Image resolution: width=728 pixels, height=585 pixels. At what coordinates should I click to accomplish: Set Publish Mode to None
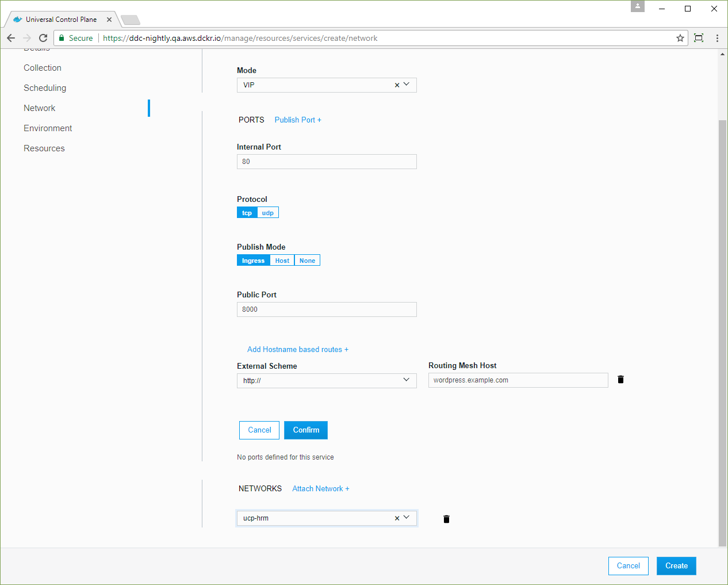[307, 261]
